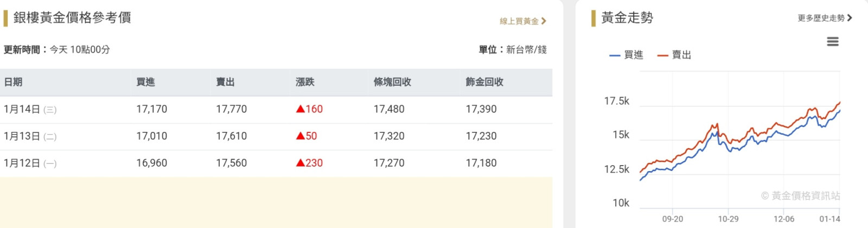Select the 1月13日 table row date

[x=22, y=136]
